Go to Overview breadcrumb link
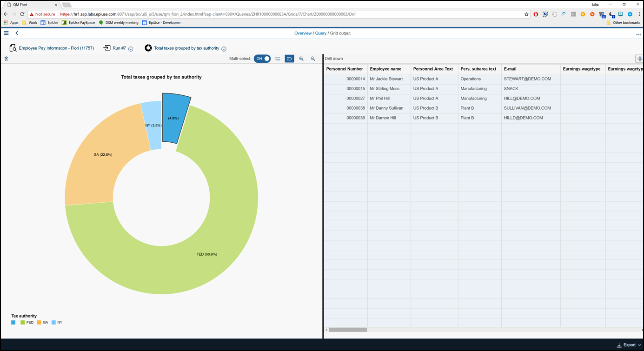 click(303, 33)
